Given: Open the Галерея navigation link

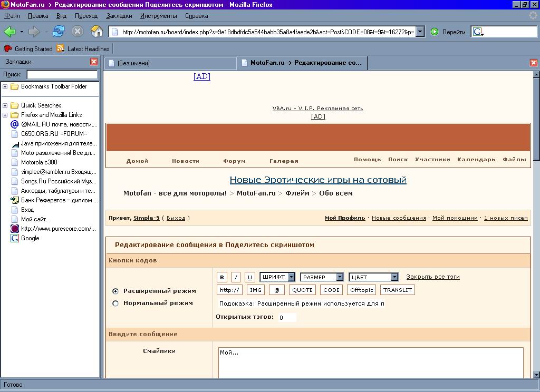Looking at the screenshot, I should pyautogui.click(x=284, y=161).
